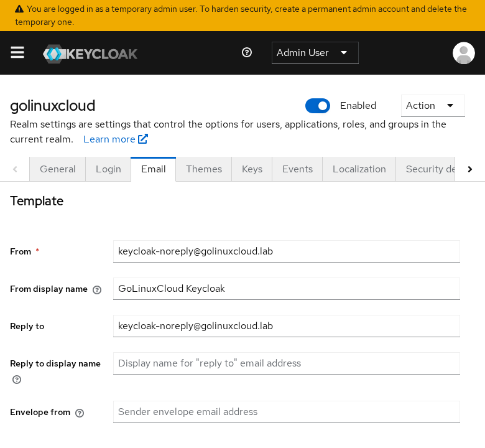Click the From email input field
The image size is (485, 448).
pos(287,251)
